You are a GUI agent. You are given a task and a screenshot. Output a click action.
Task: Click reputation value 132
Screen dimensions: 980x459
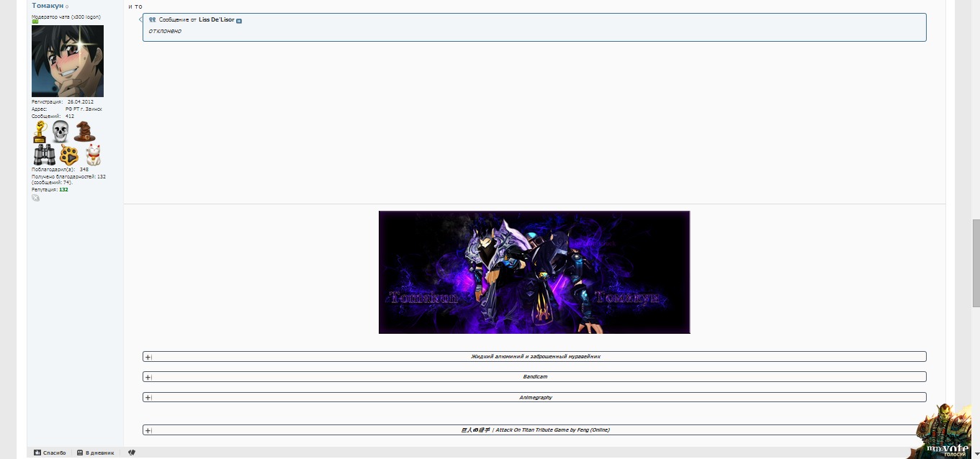pos(63,190)
